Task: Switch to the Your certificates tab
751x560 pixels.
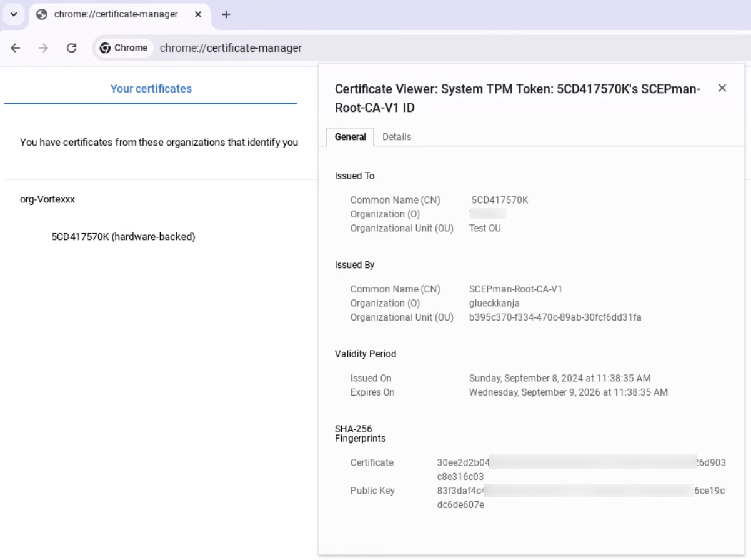Action: coord(151,89)
